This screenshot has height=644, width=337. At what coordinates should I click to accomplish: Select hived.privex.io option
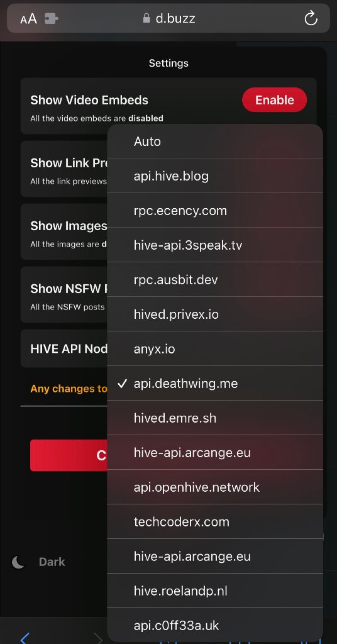[215, 314]
